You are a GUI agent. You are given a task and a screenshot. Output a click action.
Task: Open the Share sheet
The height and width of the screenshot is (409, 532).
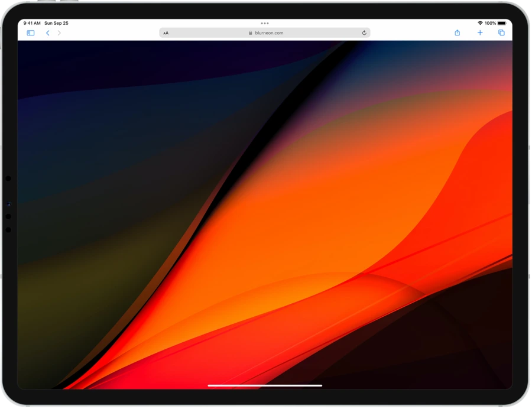pyautogui.click(x=457, y=33)
